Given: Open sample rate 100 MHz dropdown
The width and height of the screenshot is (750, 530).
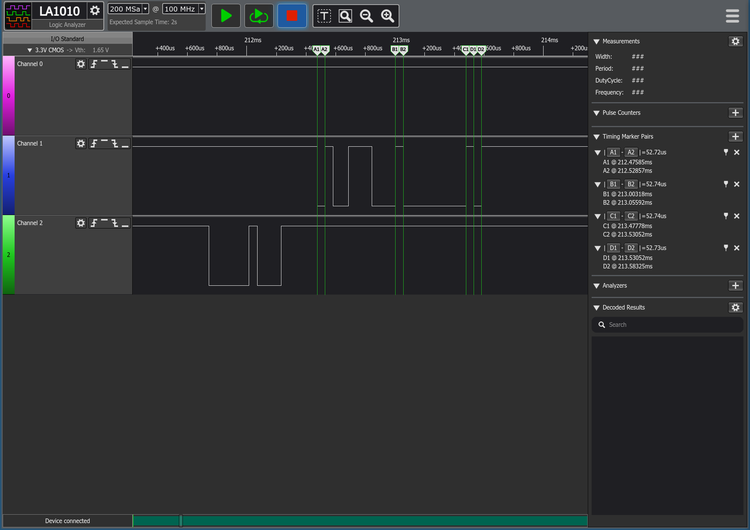Looking at the screenshot, I should 184,9.
